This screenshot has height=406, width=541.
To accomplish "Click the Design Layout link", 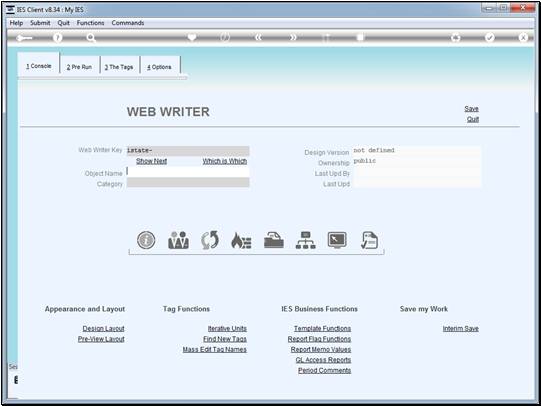I will pos(103,328).
